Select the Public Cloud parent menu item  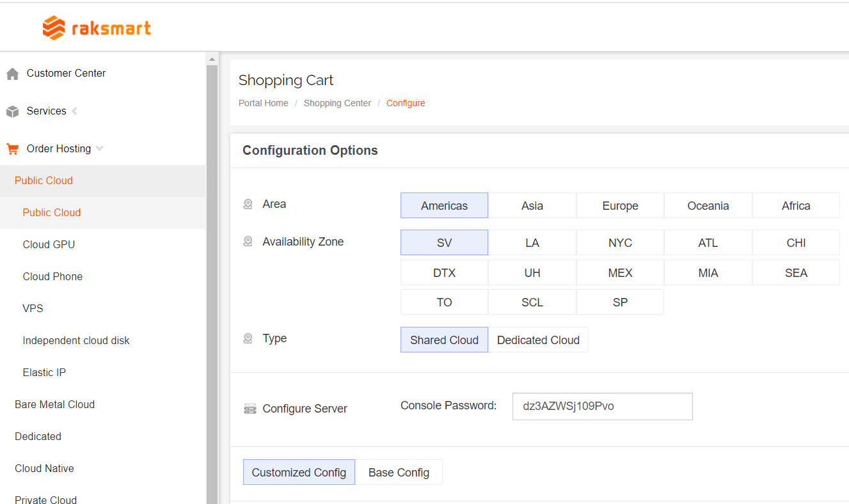(102, 180)
